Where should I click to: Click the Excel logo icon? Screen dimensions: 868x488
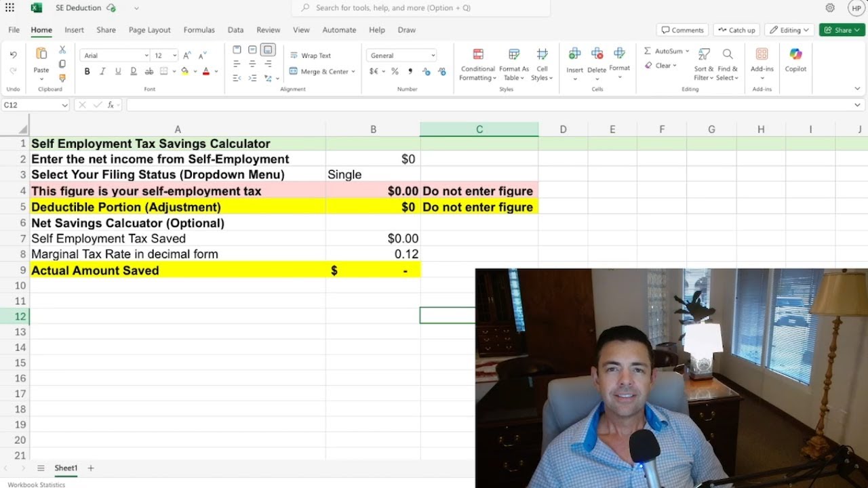pyautogui.click(x=36, y=8)
